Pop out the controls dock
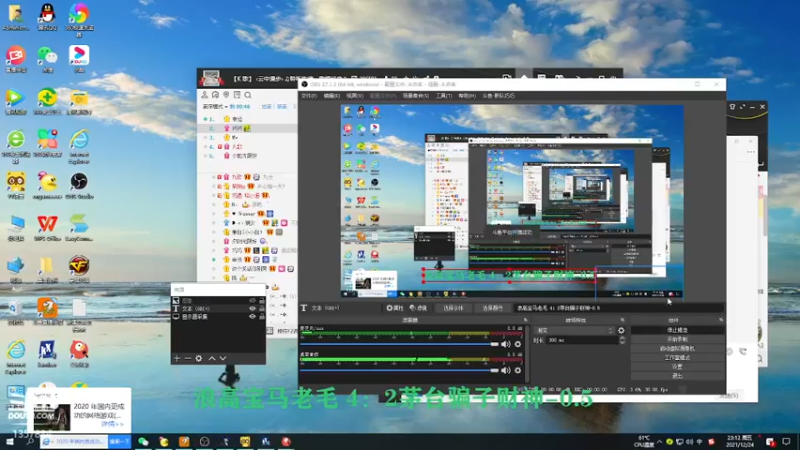 coord(721,320)
